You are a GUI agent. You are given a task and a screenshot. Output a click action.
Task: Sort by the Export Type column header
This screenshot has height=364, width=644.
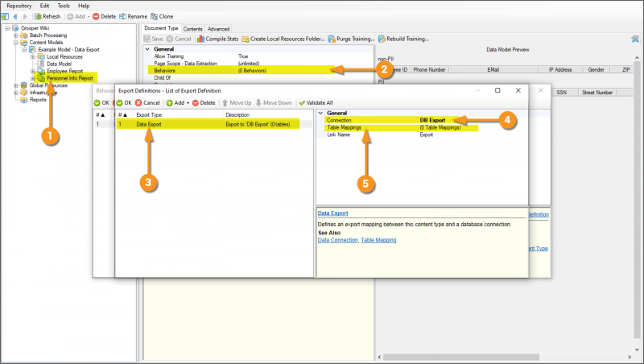[x=178, y=114]
